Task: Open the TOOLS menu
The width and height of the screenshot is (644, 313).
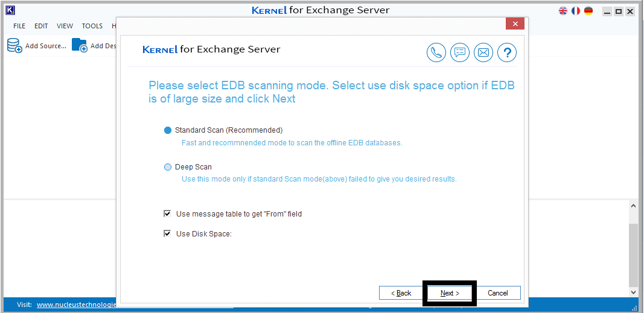Action: (92, 26)
